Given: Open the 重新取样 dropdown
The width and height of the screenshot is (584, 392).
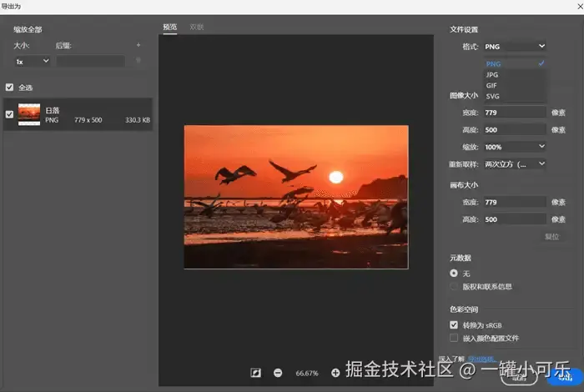Looking at the screenshot, I should pos(515,163).
